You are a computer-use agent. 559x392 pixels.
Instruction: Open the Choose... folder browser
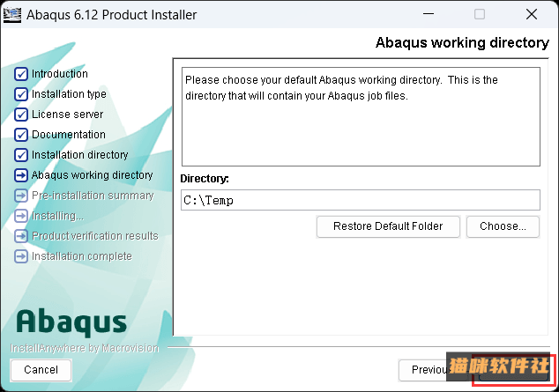coord(503,226)
